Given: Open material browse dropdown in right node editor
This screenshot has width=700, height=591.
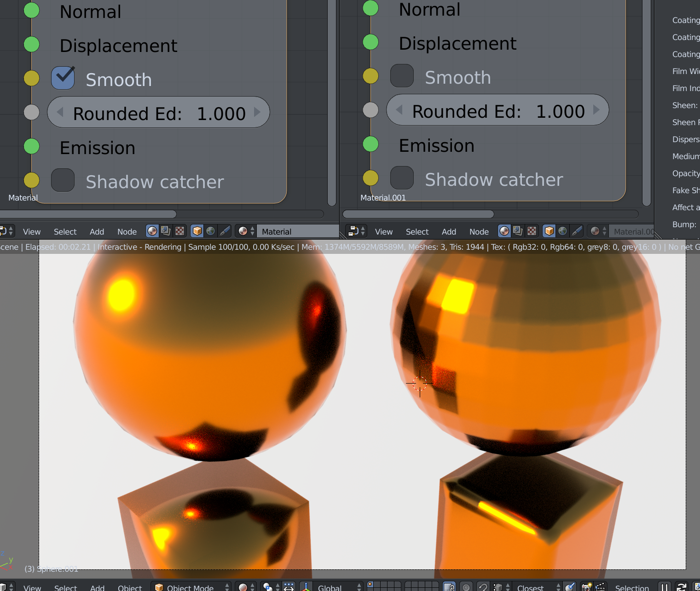Looking at the screenshot, I should 598,231.
